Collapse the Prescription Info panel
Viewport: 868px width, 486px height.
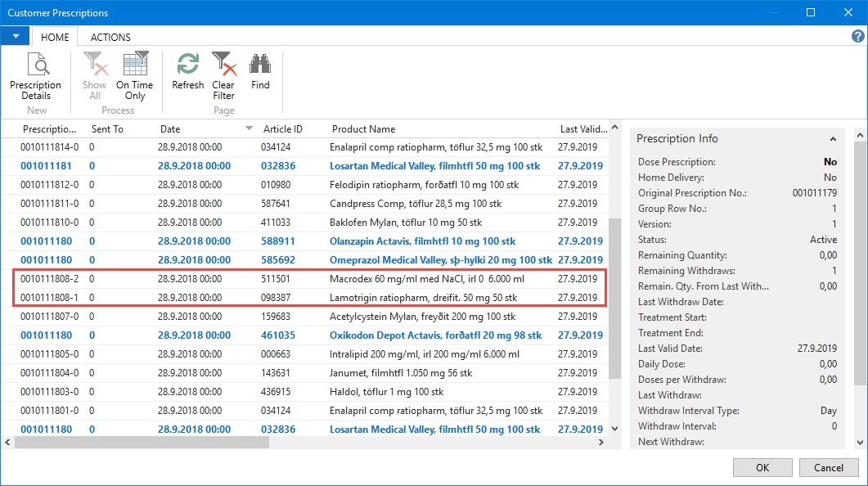coord(833,139)
